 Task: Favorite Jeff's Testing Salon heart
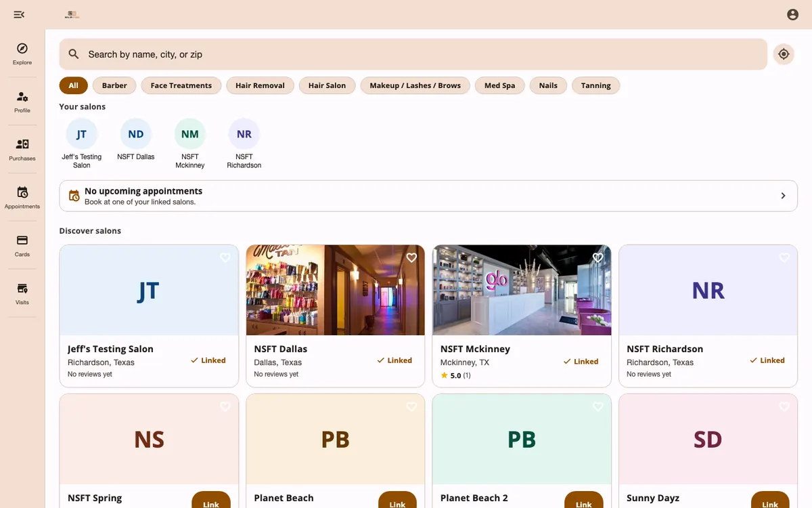[225, 257]
